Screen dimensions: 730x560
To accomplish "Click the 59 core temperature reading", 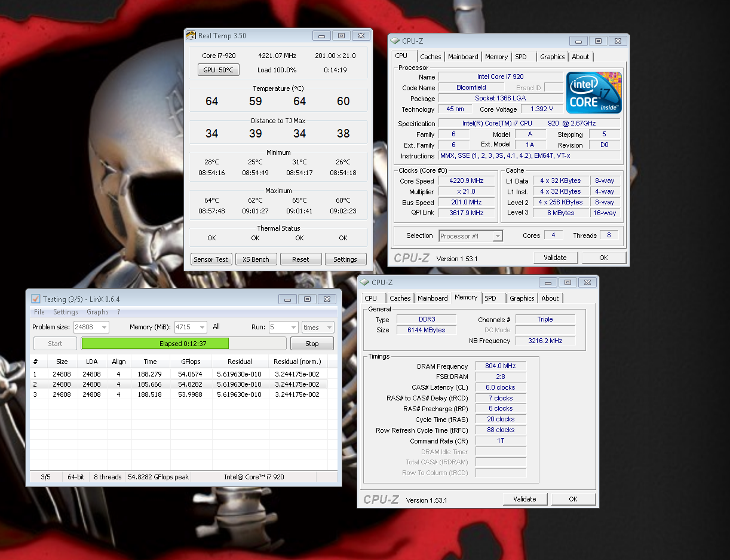I will tap(256, 102).
